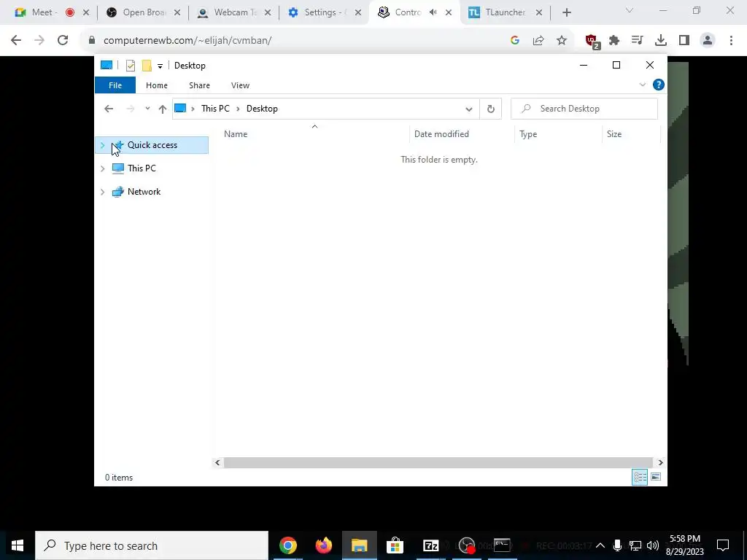Expand the This PC tree node
Screen dimensions: 747x560
pyautogui.click(x=102, y=168)
